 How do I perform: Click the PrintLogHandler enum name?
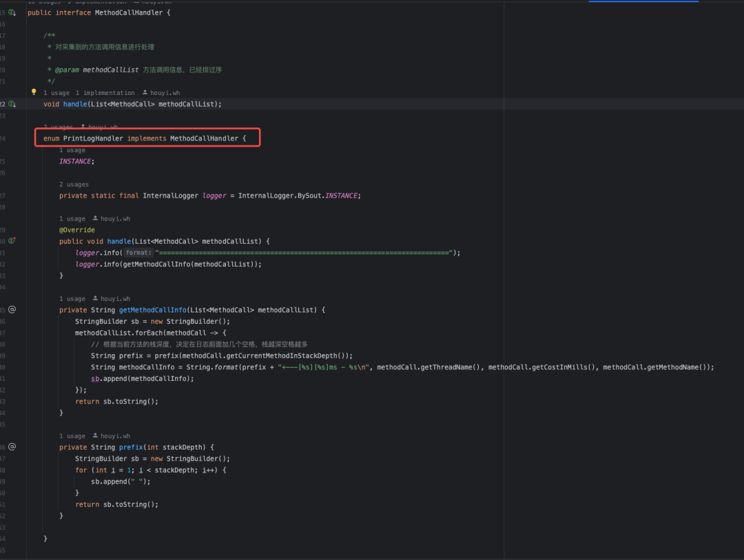[x=93, y=138]
